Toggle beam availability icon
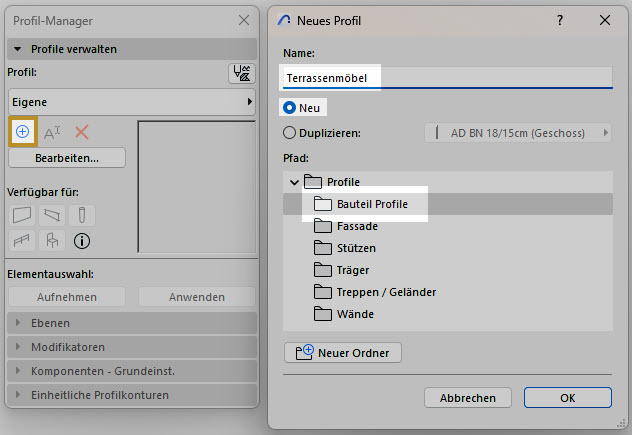Image resolution: width=632 pixels, height=435 pixels. (52, 215)
